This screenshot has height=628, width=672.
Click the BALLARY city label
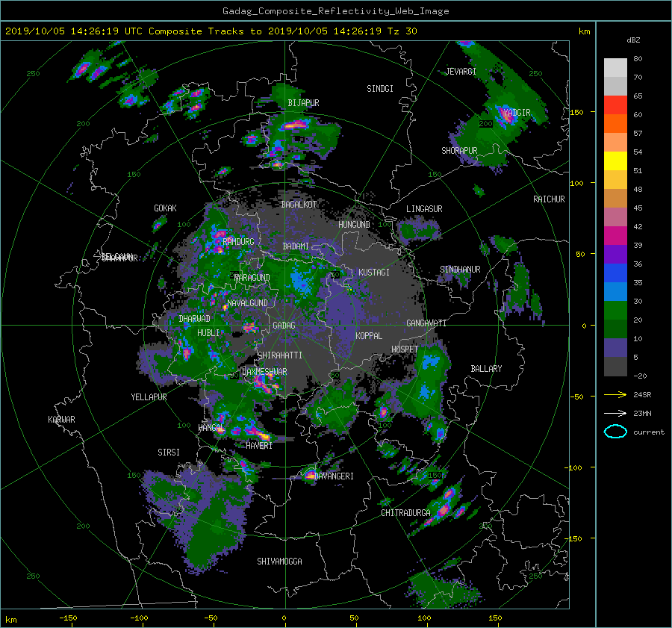click(x=486, y=369)
